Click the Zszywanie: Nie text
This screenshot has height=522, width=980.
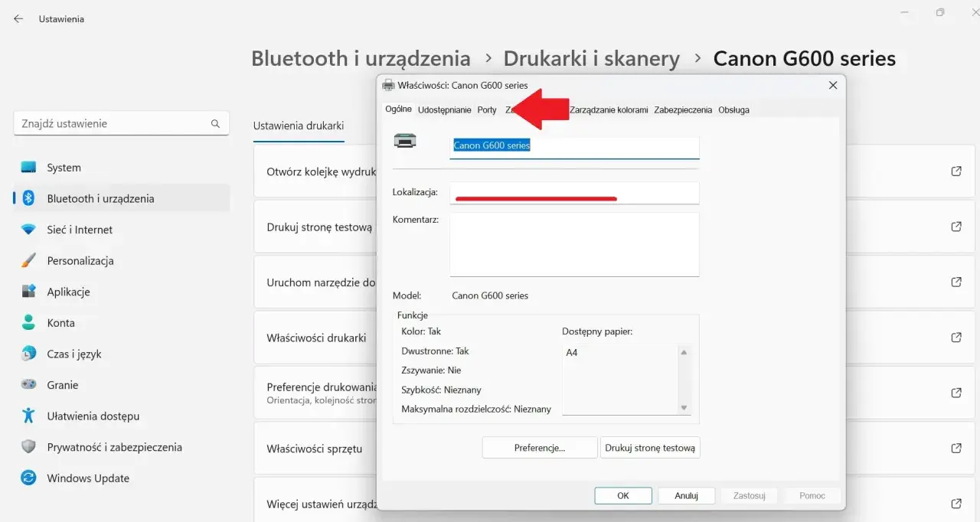pos(431,370)
